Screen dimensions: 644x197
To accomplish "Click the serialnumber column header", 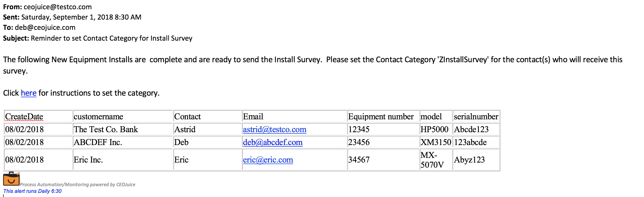I will (x=476, y=117).
